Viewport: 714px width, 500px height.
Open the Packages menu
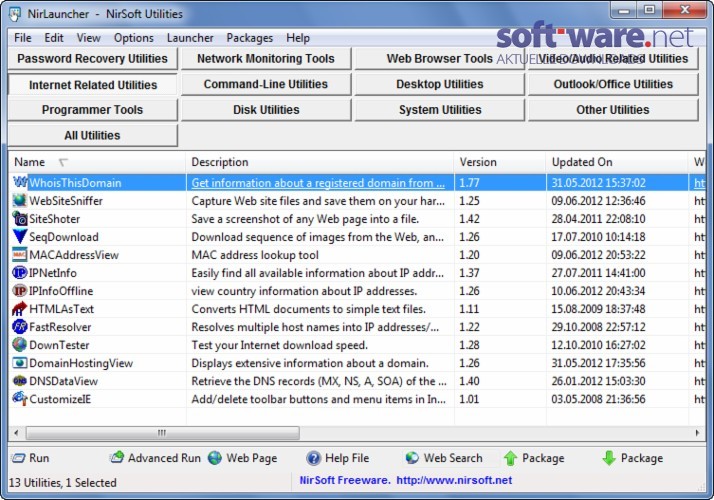click(x=250, y=38)
